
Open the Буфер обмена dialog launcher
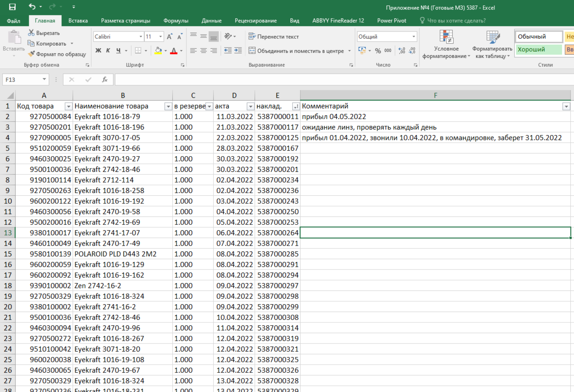87,65
